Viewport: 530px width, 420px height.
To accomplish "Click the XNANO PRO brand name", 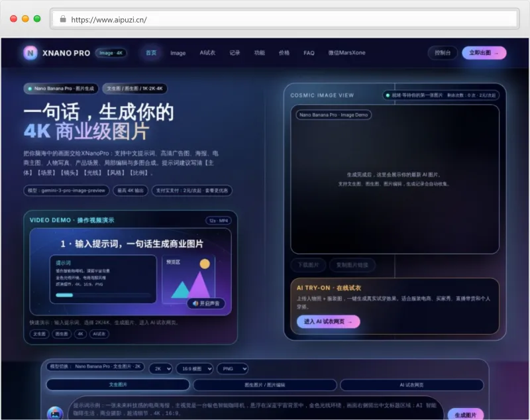I will pos(66,53).
